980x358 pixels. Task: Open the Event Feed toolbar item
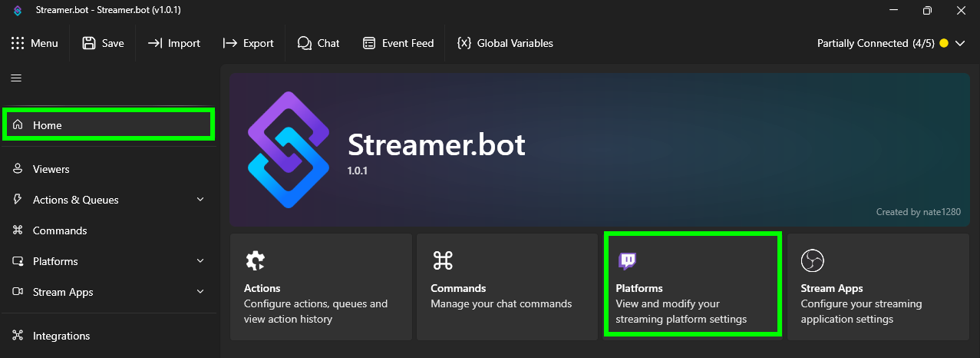click(398, 44)
